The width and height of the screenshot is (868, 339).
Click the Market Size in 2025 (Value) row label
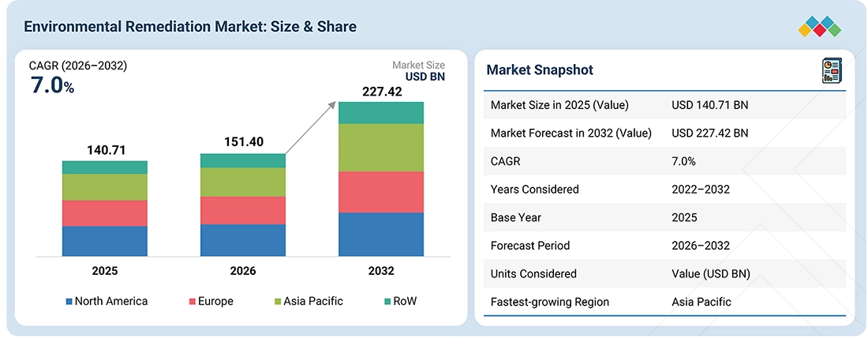pyautogui.click(x=559, y=104)
